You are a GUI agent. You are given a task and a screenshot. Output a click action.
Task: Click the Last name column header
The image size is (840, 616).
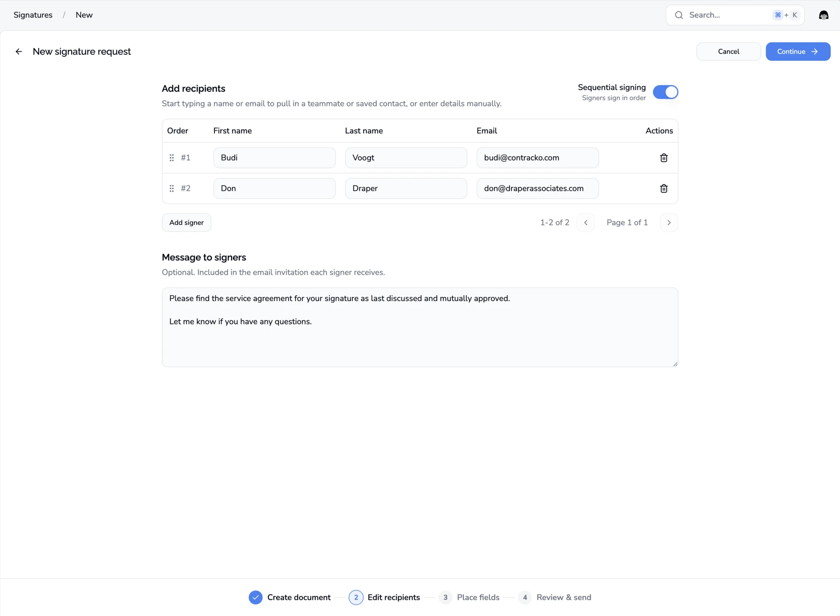coord(364,131)
